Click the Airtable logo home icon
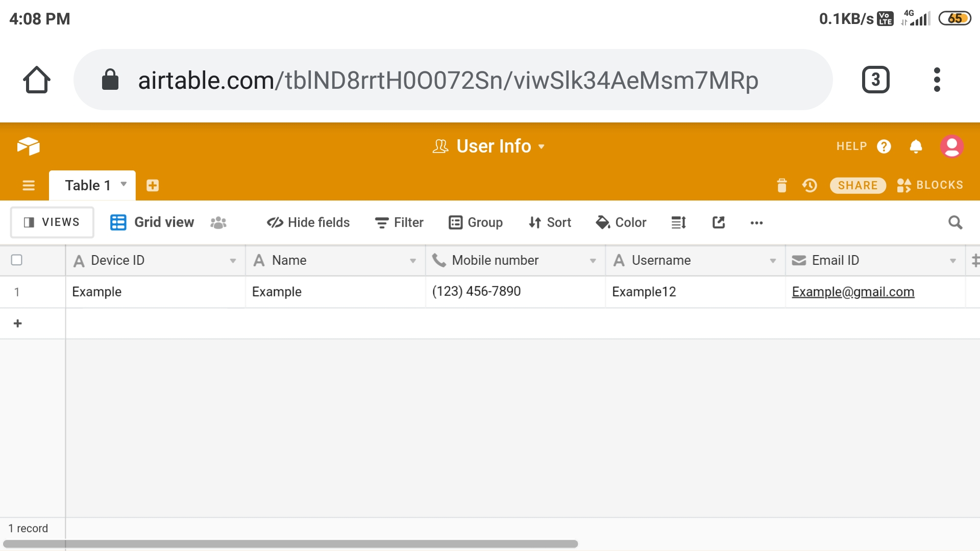 (x=29, y=146)
